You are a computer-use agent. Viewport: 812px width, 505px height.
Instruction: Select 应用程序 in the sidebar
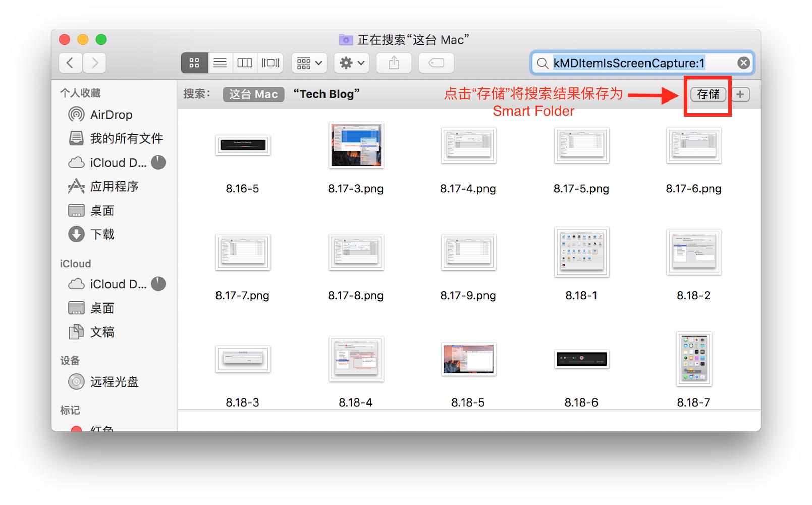(113, 186)
